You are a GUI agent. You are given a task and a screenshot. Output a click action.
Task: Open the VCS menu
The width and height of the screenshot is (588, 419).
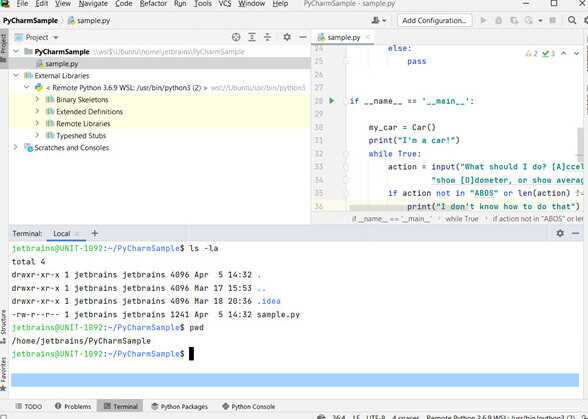[225, 4]
